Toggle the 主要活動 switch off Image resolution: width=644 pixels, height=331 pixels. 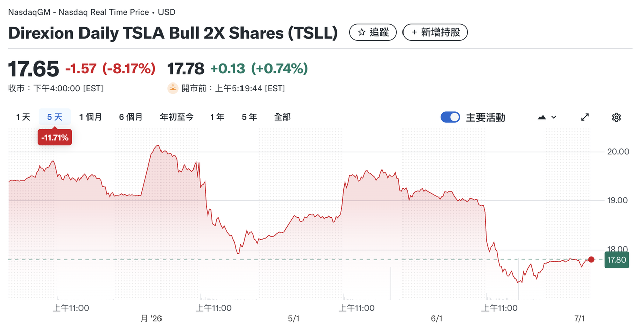[x=450, y=117]
